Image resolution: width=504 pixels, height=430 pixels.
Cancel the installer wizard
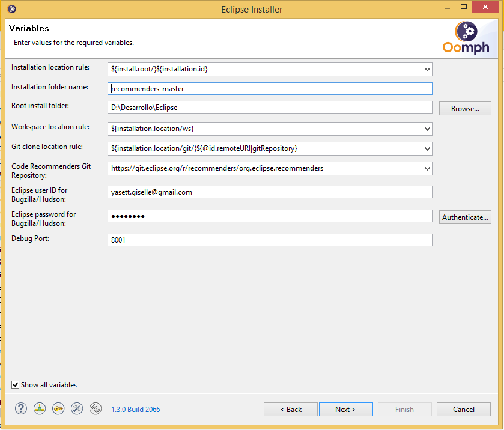(x=464, y=409)
